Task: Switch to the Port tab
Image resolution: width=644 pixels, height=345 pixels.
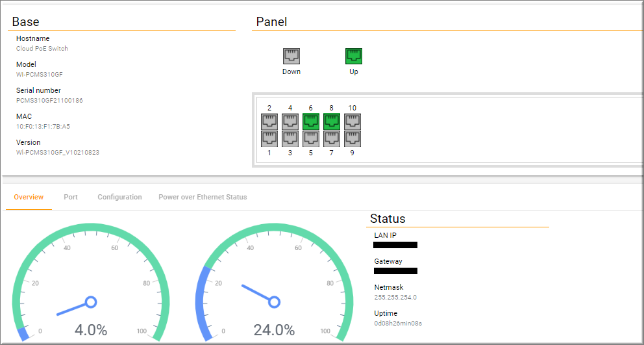Action: [71, 197]
